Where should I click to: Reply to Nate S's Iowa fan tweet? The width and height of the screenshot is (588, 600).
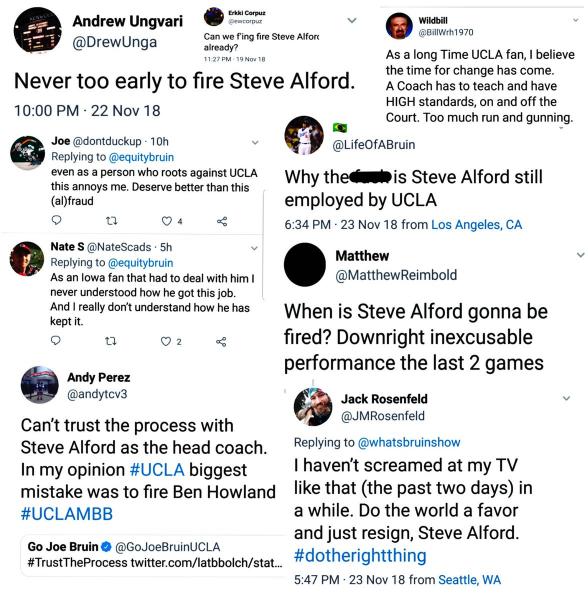55,341
